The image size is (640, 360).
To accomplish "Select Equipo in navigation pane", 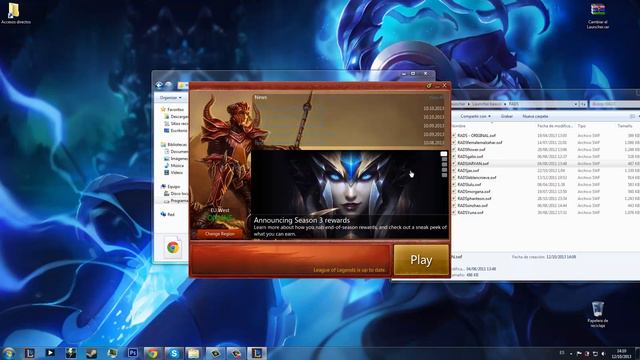I will coord(171,187).
